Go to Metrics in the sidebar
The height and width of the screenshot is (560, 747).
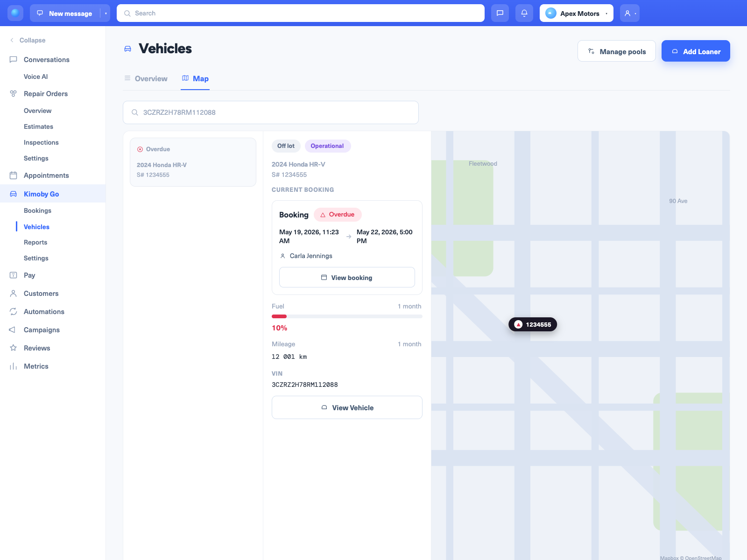click(36, 366)
